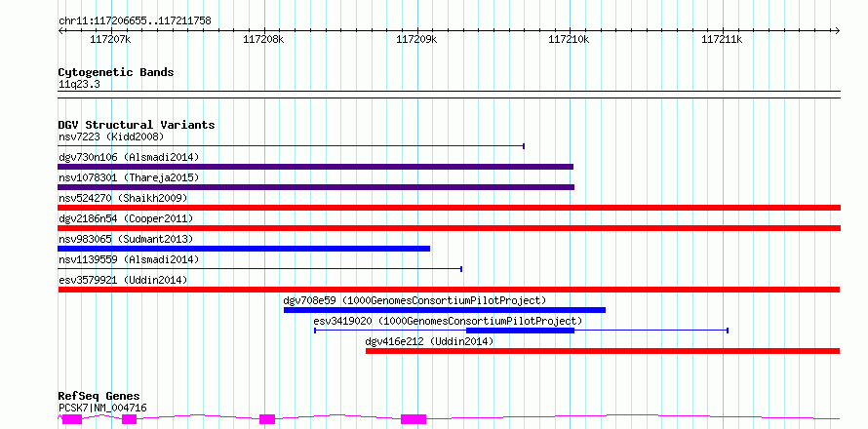Click the nsv524270 red variant bar
The width and height of the screenshot is (868, 429).
pyautogui.click(x=449, y=208)
